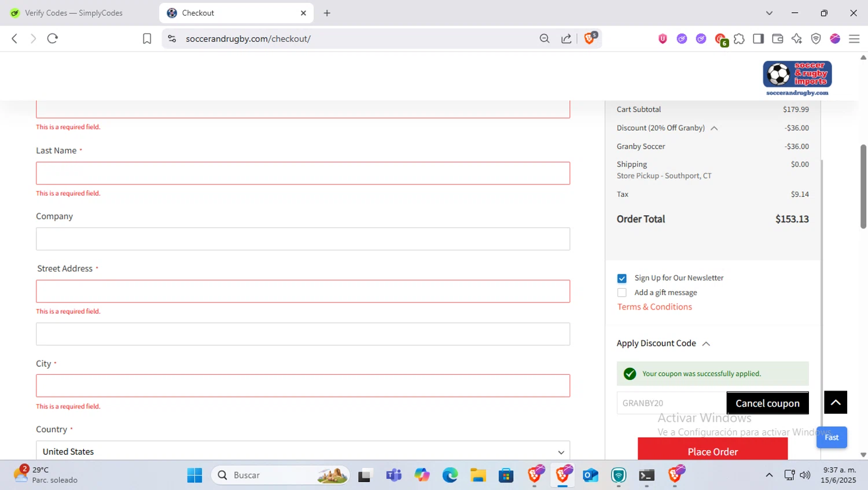The image size is (868, 490).
Task: Click the Buscar taskbar search box
Action: [x=281, y=475]
